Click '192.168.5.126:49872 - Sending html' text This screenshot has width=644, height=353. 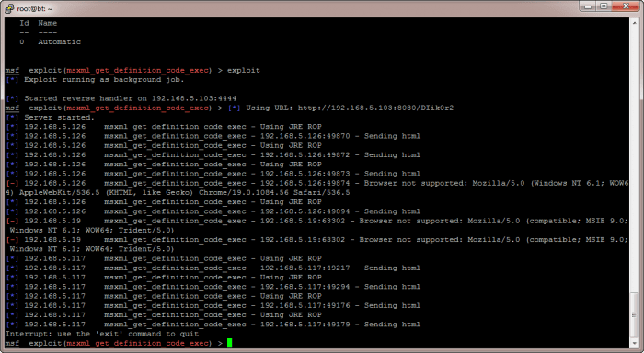340,155
